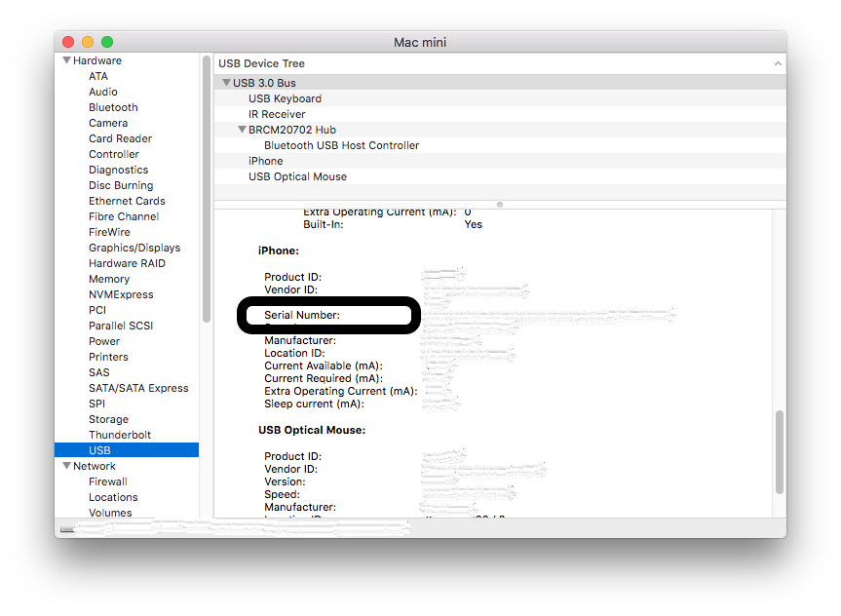Open Ethernet Cards section
This screenshot has height=616, width=841.
click(127, 201)
